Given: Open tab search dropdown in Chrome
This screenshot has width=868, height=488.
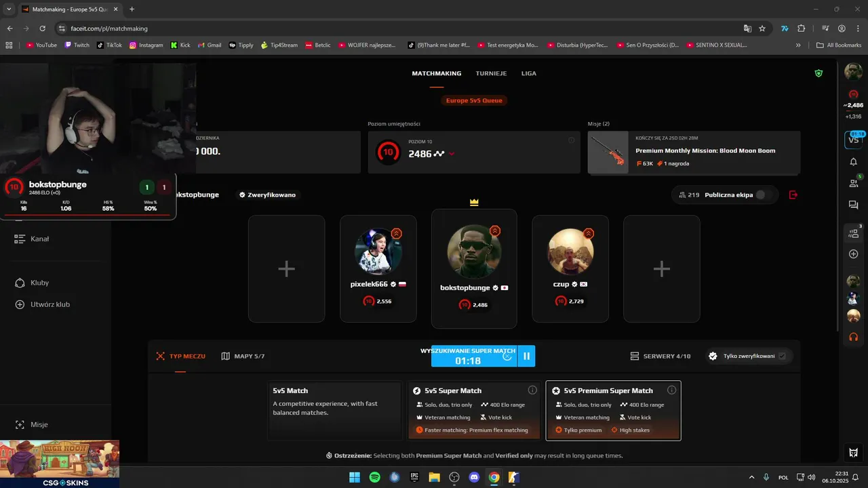Looking at the screenshot, I should pos(9,9).
